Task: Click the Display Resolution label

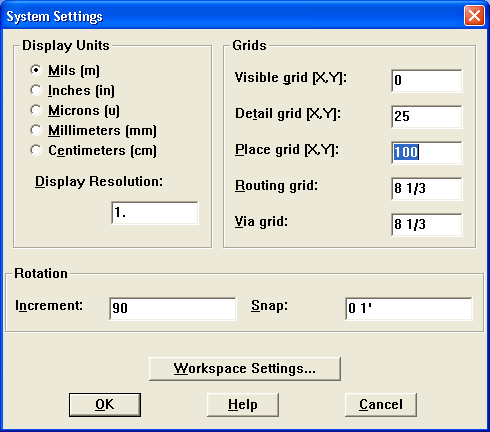Action: click(x=99, y=182)
